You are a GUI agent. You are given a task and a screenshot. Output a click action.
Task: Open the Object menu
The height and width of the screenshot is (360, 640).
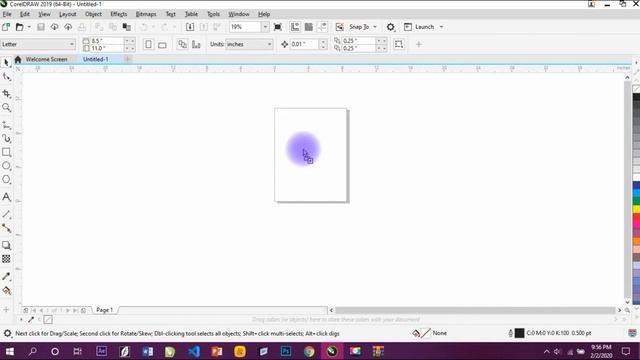coord(93,14)
